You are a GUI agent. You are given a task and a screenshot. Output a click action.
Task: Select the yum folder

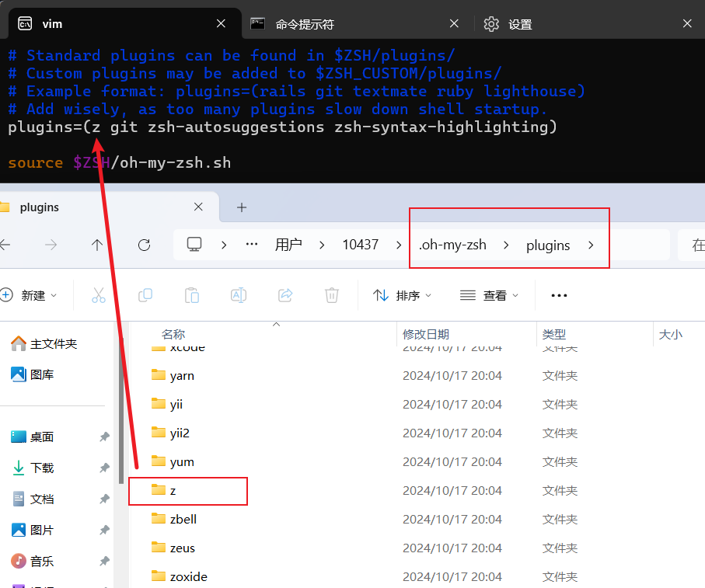(173, 461)
